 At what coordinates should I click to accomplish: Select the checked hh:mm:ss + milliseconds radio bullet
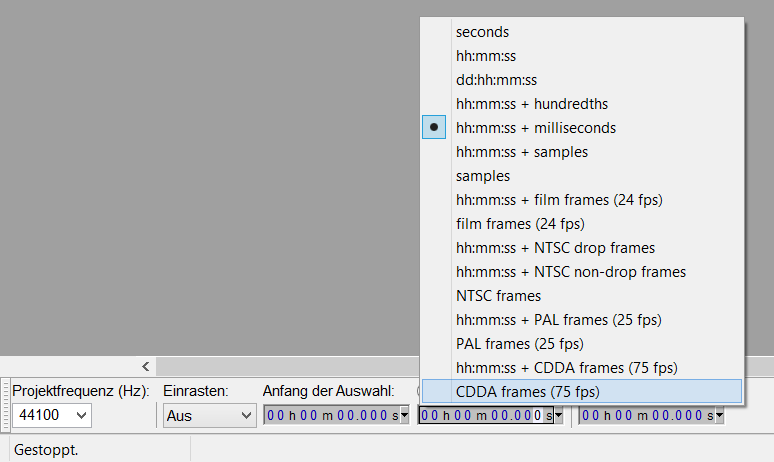point(434,128)
